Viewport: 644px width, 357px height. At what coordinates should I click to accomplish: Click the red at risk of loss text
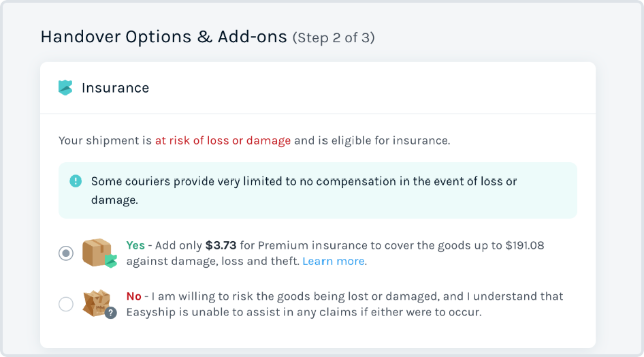[x=223, y=140]
